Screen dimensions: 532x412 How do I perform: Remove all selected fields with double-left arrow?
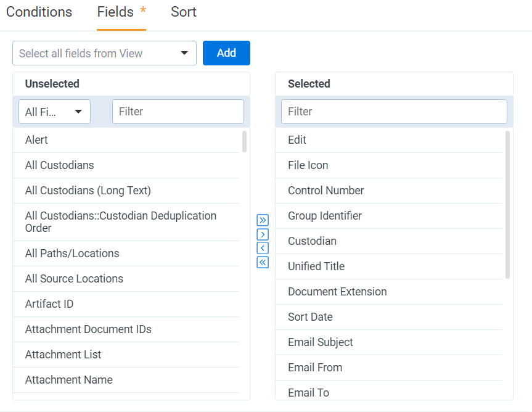(263, 262)
